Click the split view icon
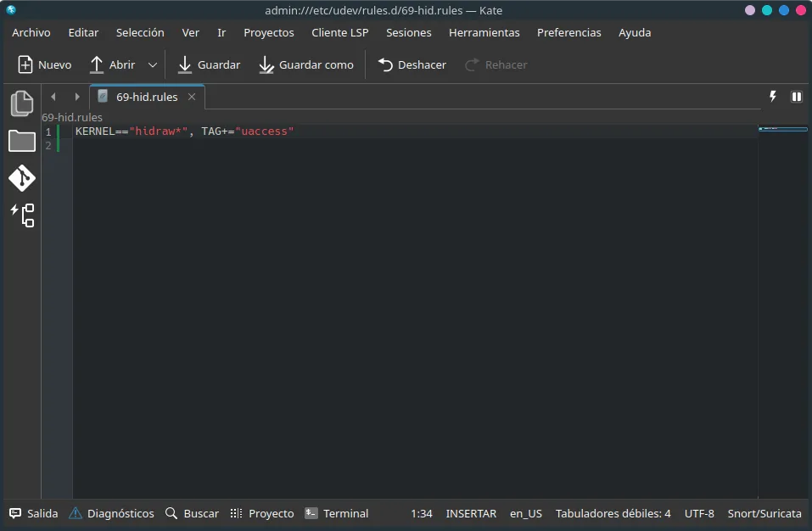 [x=797, y=97]
